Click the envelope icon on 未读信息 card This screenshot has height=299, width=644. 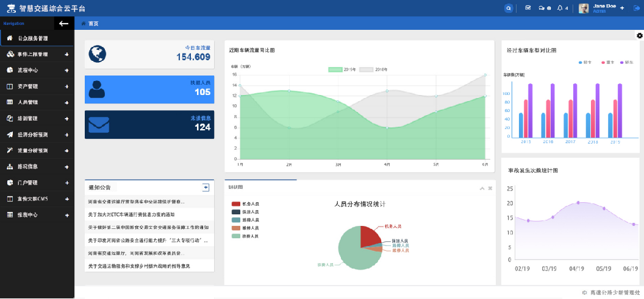click(98, 124)
